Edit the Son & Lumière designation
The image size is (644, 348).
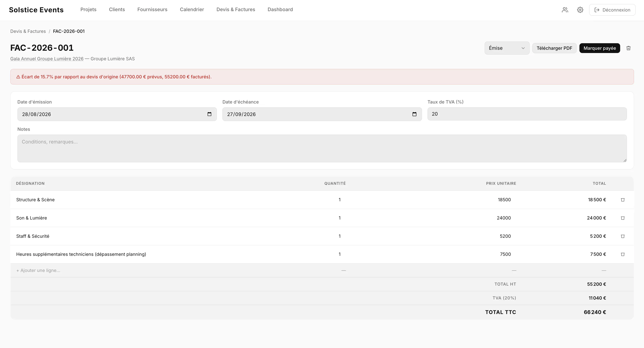coord(32,218)
